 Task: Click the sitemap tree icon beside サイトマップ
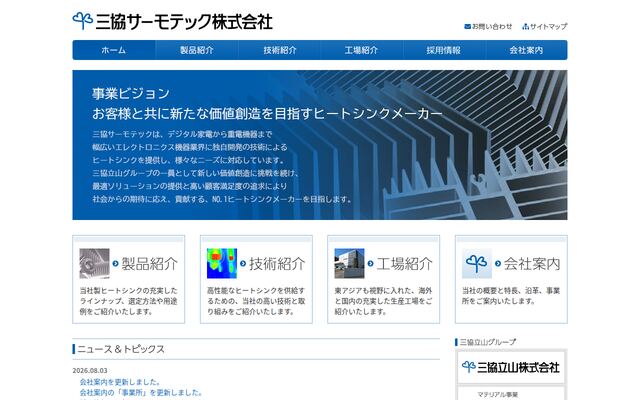click(526, 27)
